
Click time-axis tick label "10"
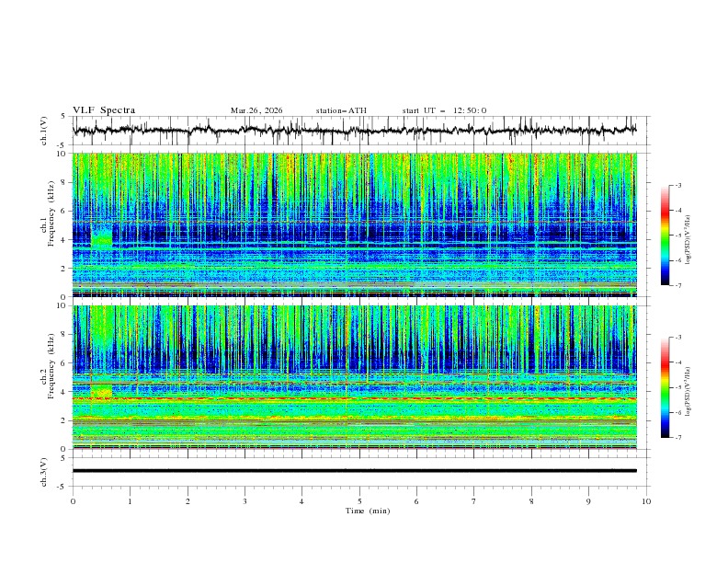coord(646,501)
